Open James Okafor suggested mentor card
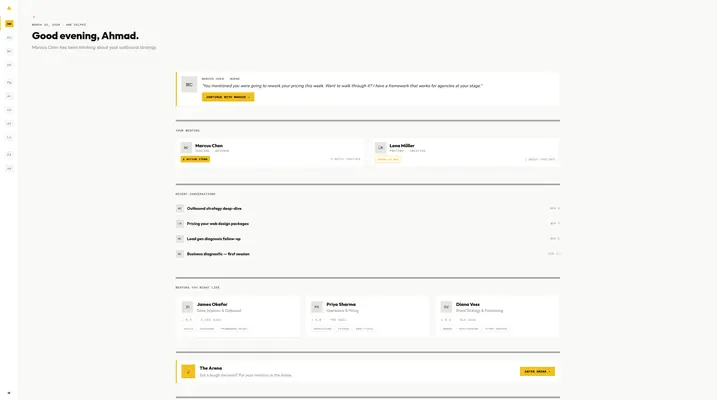This screenshot has width=717, height=400. pyautogui.click(x=238, y=316)
